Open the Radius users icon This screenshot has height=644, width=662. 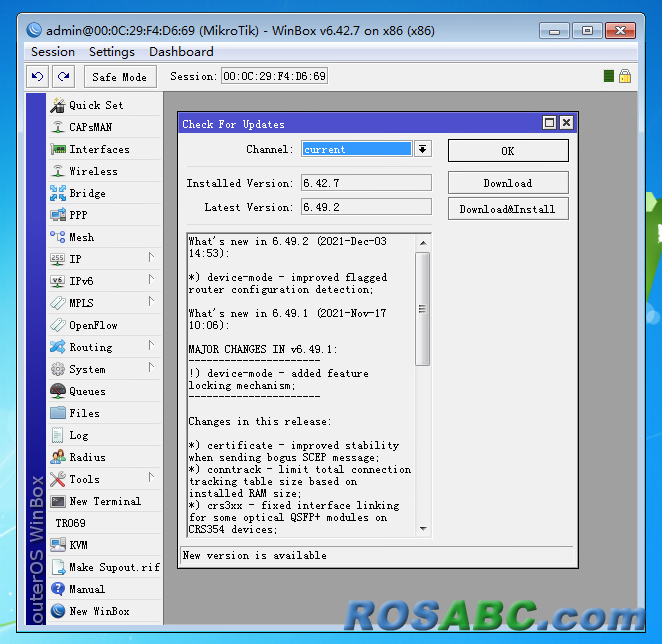(x=58, y=457)
